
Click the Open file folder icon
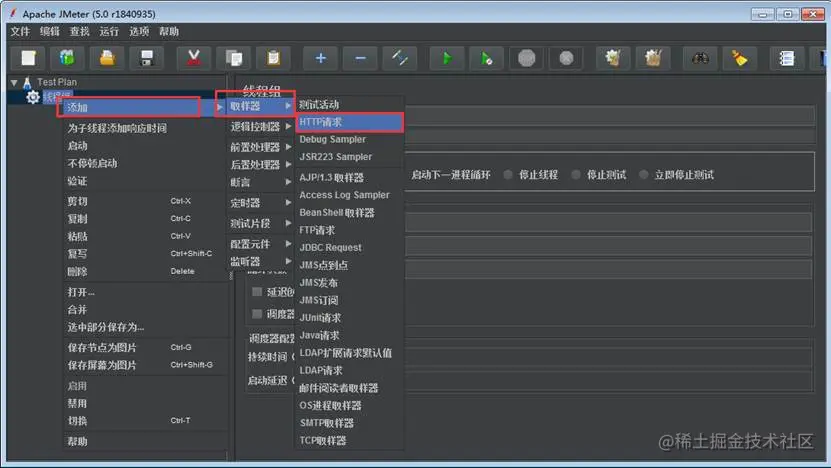[x=107, y=58]
